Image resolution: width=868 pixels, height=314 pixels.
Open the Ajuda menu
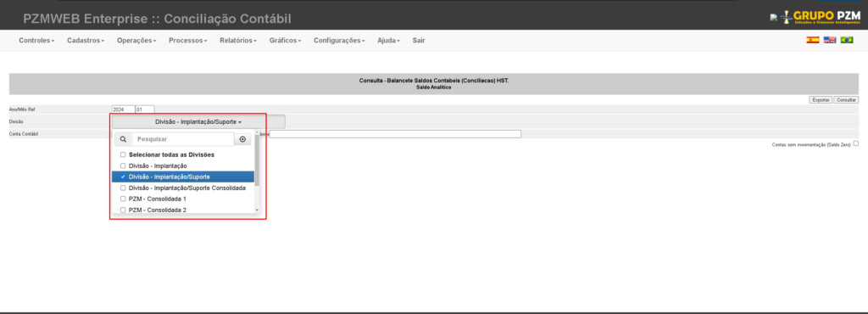388,41
